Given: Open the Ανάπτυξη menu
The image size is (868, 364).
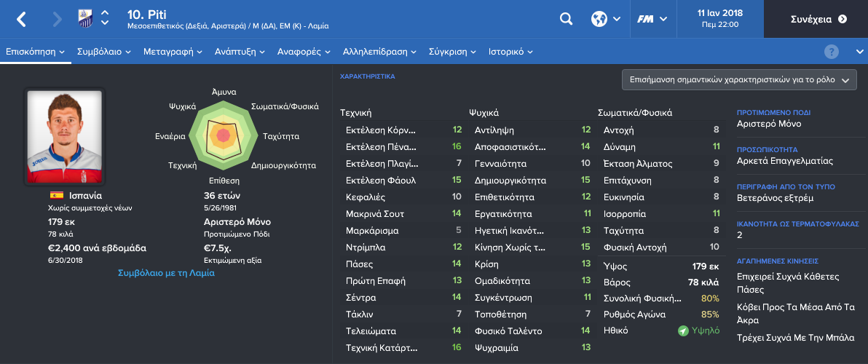Looking at the screenshot, I should 240,52.
